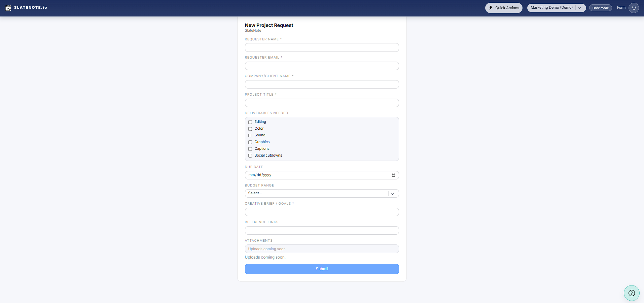Check the Graphics checkbox
Viewport: 644px width, 303px height.
(x=250, y=142)
